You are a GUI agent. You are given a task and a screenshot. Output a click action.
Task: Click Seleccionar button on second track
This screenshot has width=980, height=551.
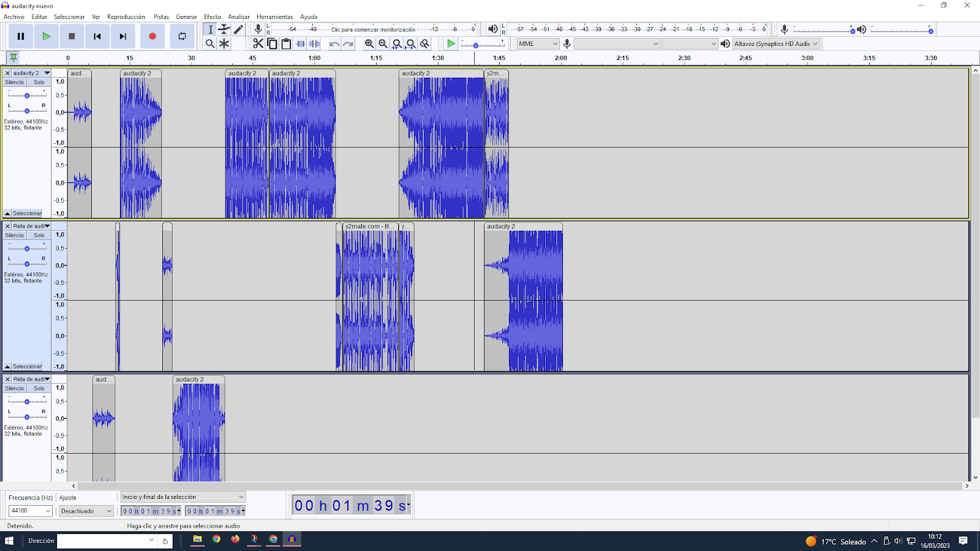(x=27, y=366)
